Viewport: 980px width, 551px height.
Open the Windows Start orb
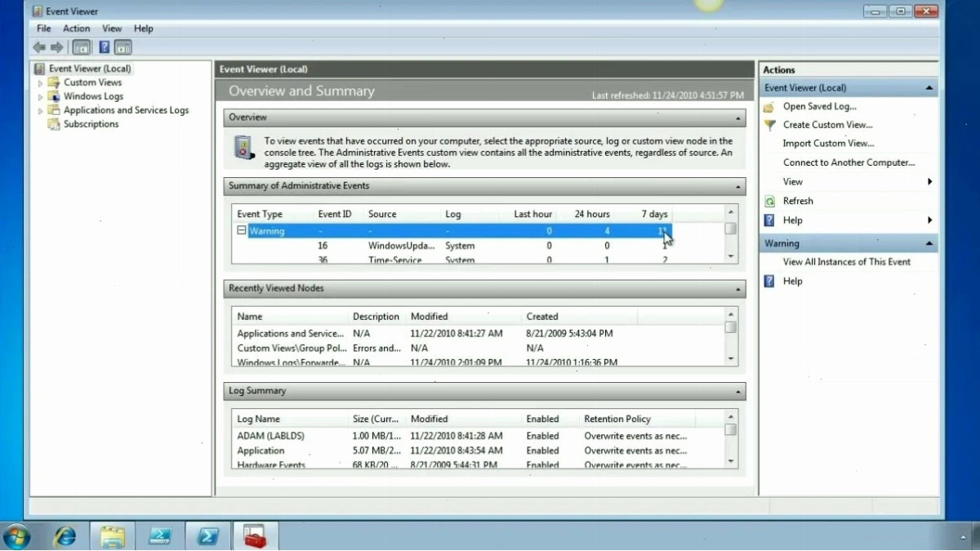16,535
